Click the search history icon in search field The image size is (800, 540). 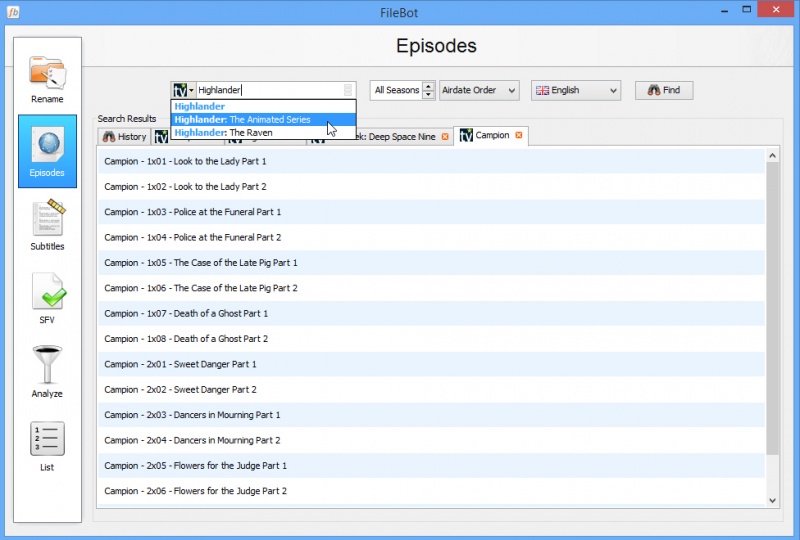[347, 90]
